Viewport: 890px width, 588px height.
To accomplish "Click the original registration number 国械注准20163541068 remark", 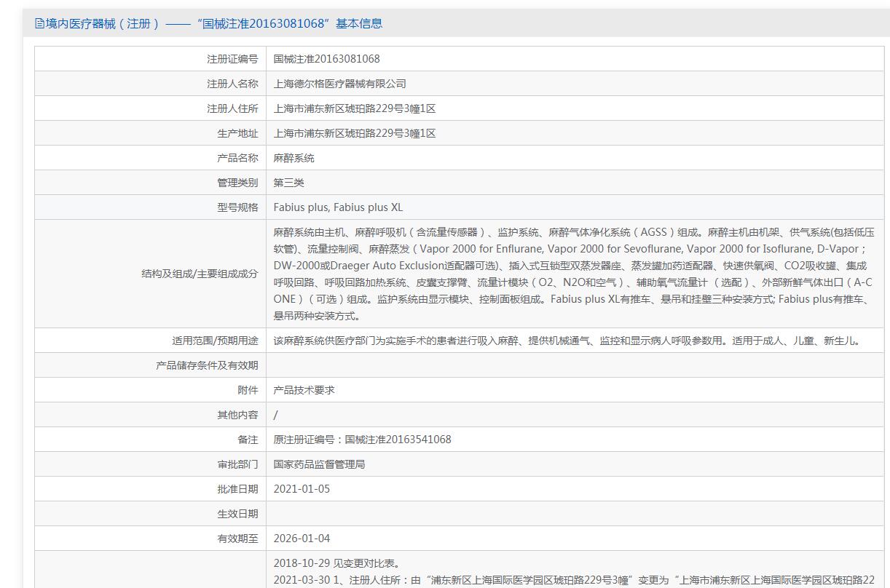I will [362, 440].
